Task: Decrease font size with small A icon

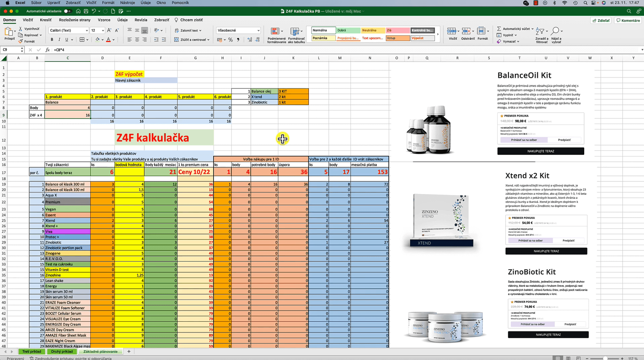Action: pyautogui.click(x=117, y=30)
